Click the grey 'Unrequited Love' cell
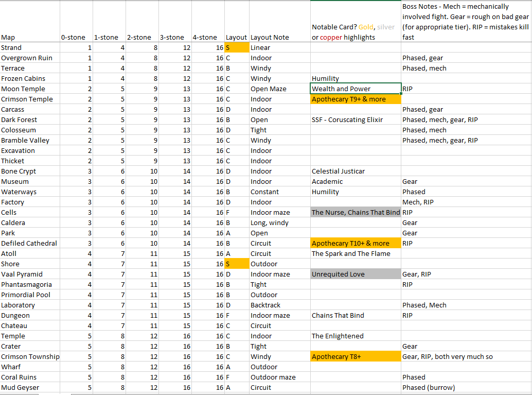The image size is (532, 395). [356, 274]
